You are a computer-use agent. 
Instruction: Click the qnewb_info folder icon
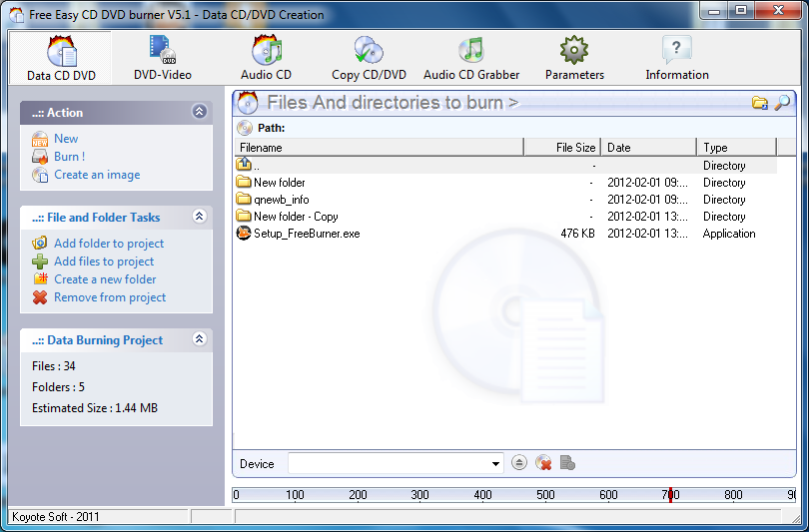tap(244, 199)
